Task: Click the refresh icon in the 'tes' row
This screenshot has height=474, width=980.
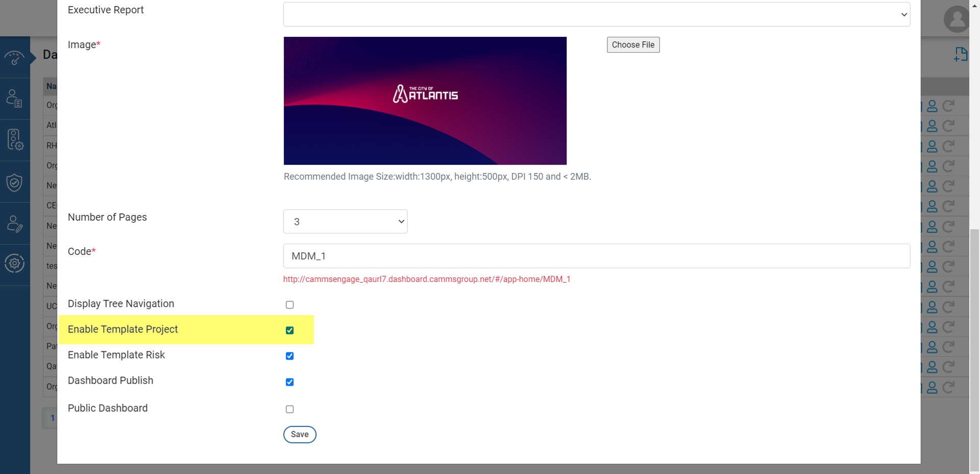Action: [x=948, y=267]
